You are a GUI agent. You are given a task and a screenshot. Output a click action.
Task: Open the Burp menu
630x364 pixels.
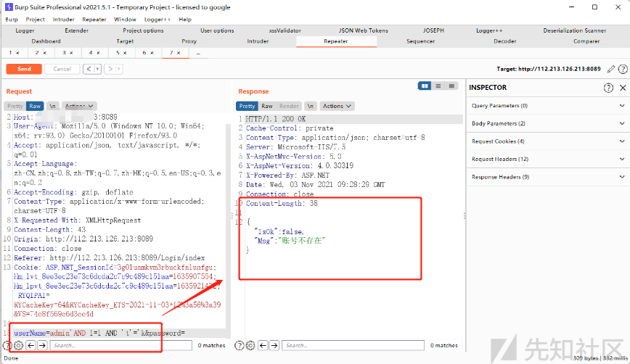(x=12, y=20)
